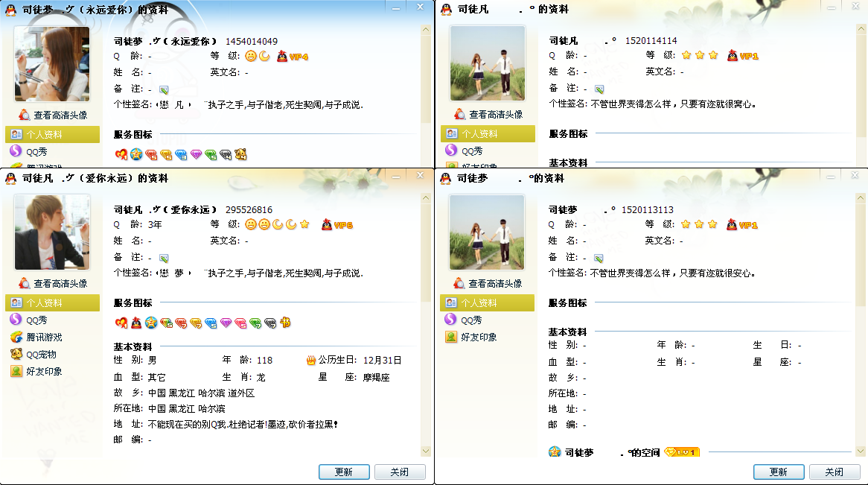Select 个人资料 tab in the 1520113113 window
Viewport: 868px width, 485px height.
click(x=487, y=302)
